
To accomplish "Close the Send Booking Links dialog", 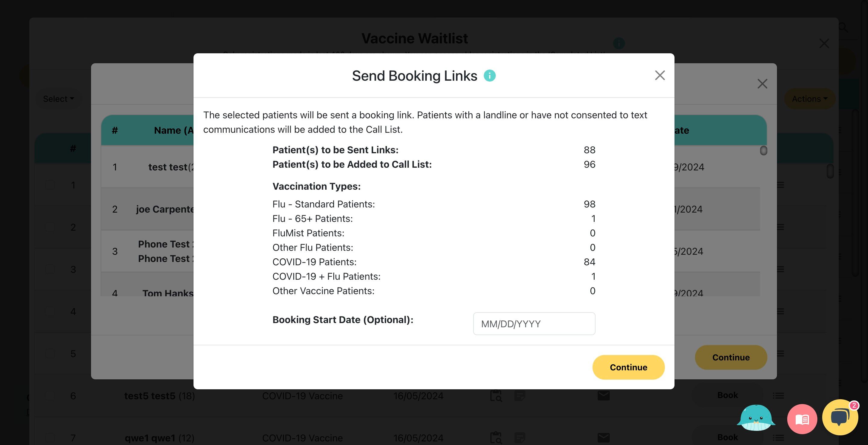I will pos(660,75).
